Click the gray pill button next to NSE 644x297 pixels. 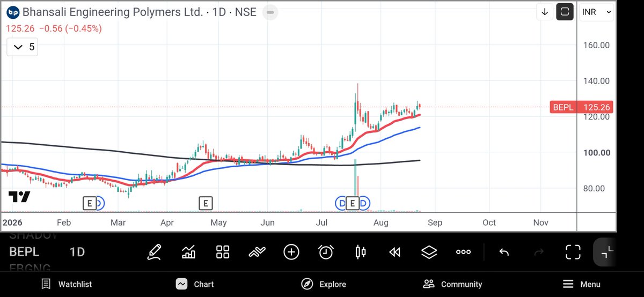pyautogui.click(x=270, y=12)
